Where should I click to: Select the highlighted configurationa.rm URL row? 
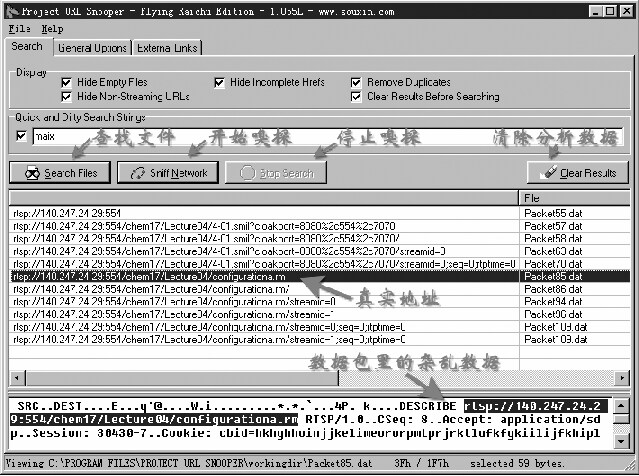click(x=264, y=276)
